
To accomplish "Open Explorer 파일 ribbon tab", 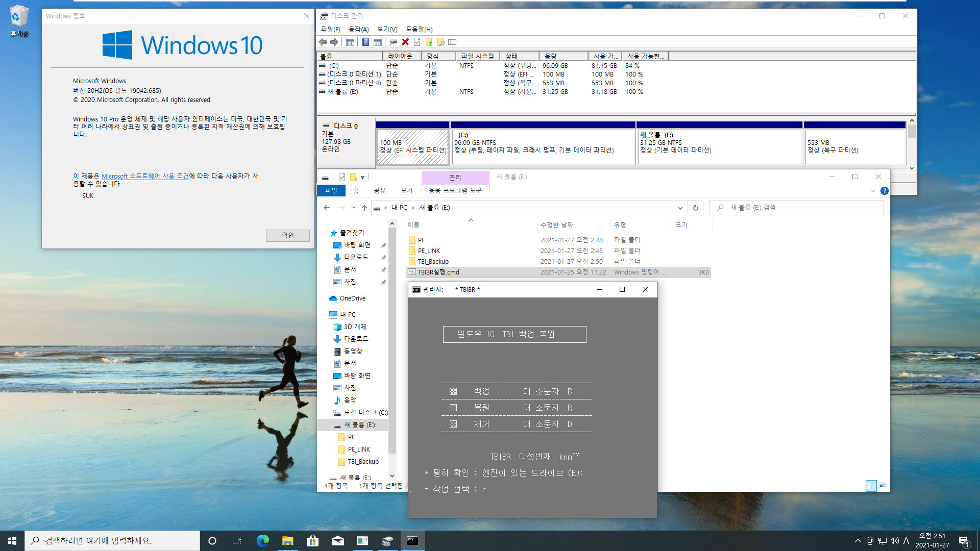I will tap(331, 190).
